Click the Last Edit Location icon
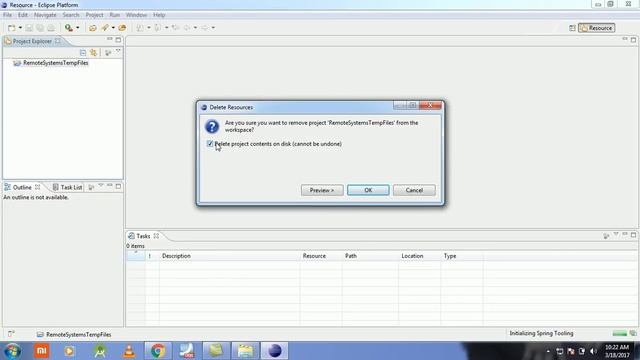This screenshot has width=640, height=360. (176, 28)
